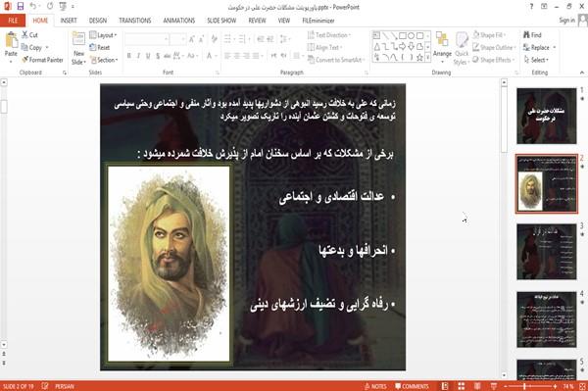Open Comments pane from status bar
This screenshot has width=588, height=391.
click(x=412, y=386)
